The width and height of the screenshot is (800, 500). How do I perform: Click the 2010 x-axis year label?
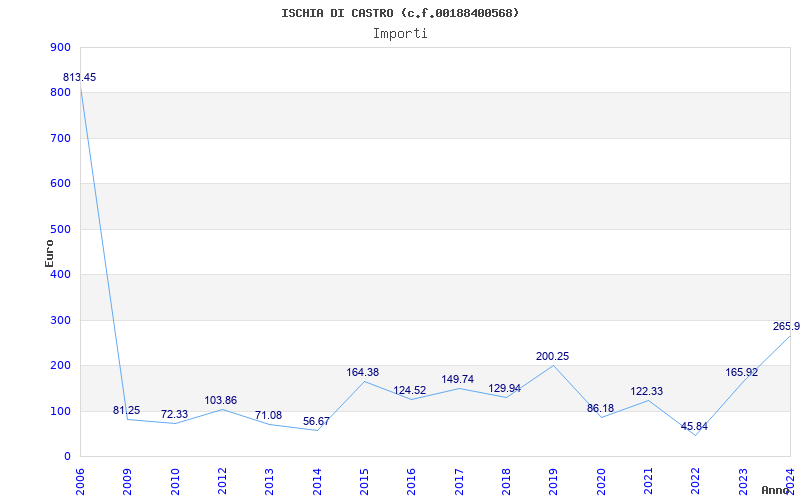(175, 482)
